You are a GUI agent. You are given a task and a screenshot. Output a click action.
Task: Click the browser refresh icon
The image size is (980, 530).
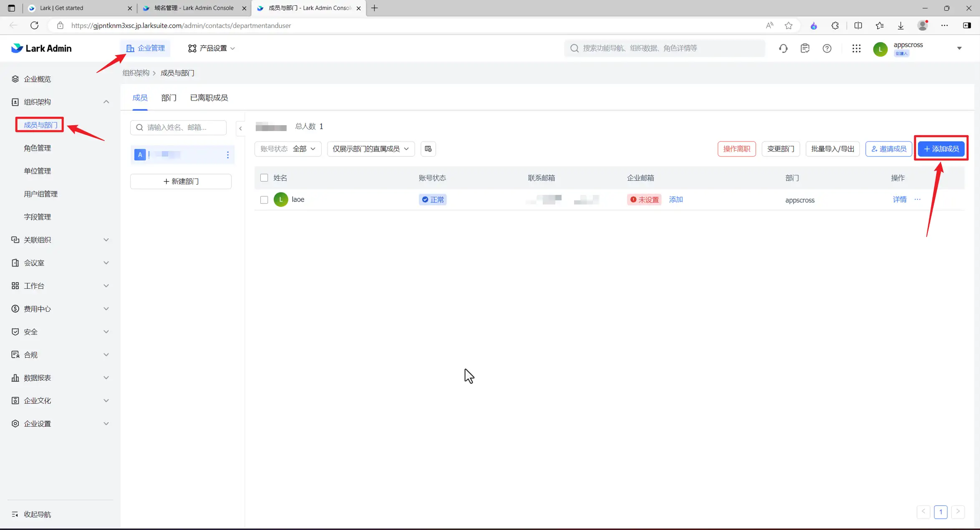(x=35, y=25)
